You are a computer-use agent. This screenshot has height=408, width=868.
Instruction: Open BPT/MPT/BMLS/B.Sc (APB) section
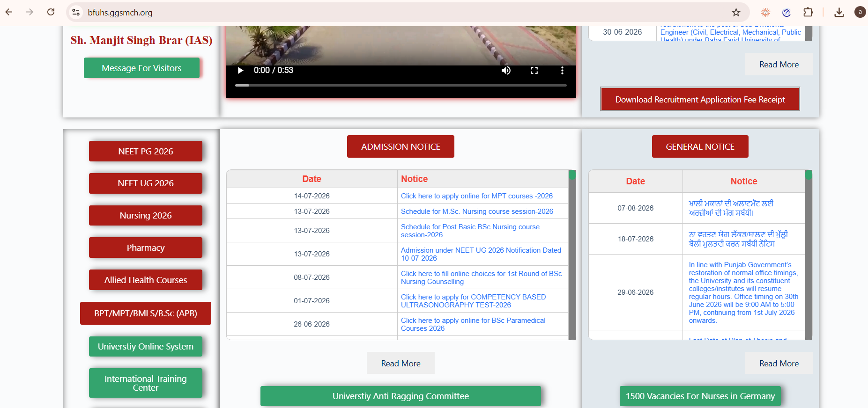pyautogui.click(x=146, y=313)
